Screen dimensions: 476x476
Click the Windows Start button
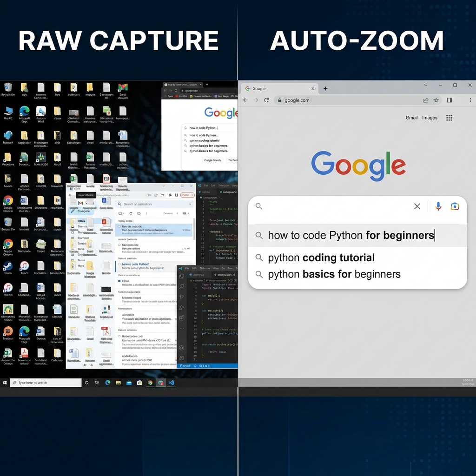tap(5, 383)
